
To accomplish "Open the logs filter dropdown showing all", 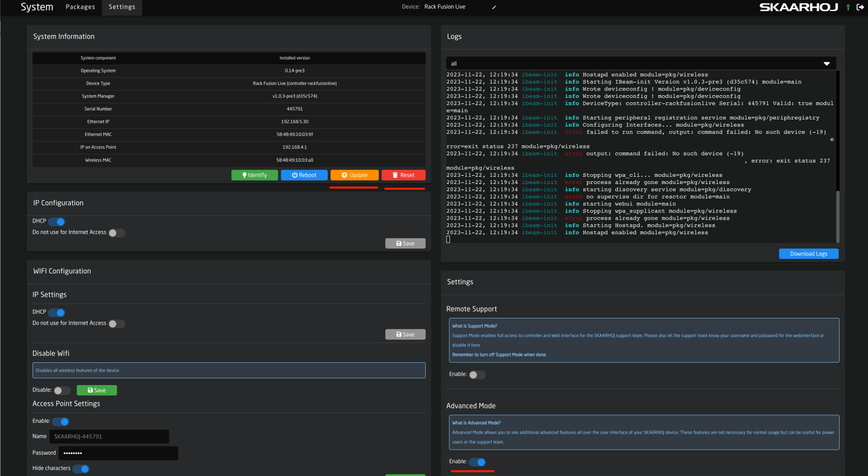I will tap(641, 64).
